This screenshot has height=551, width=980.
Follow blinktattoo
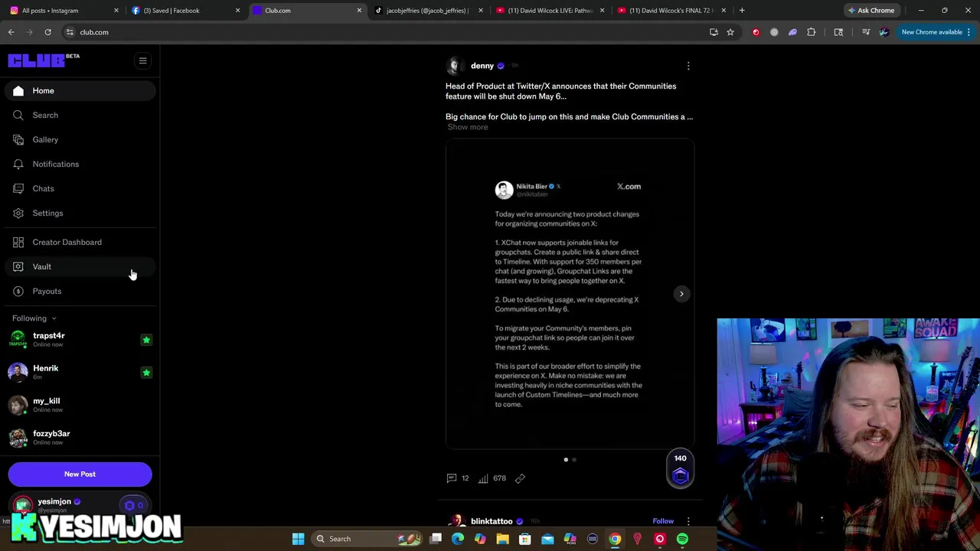click(663, 521)
